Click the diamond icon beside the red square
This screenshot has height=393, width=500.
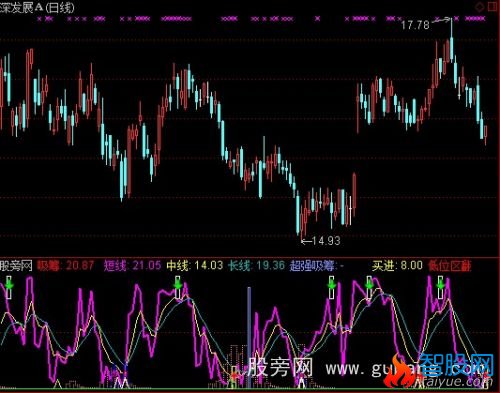coord(480,6)
